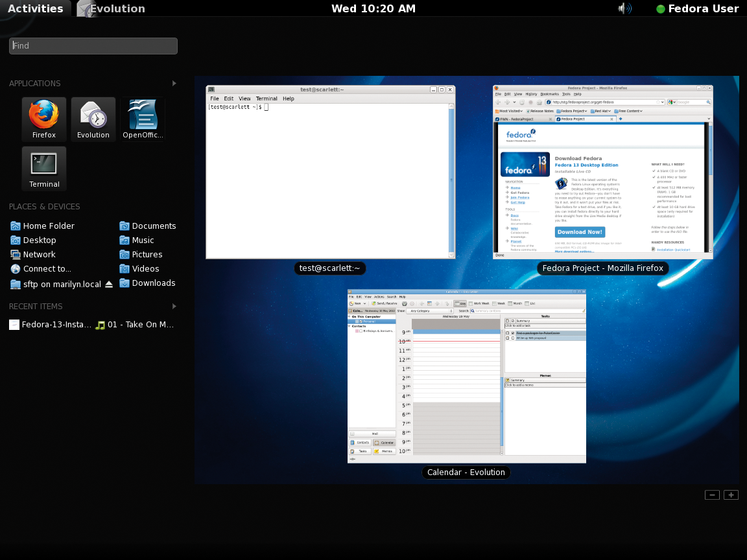This screenshot has width=747, height=560.
Task: Click the Download Now! button
Action: 580,232
